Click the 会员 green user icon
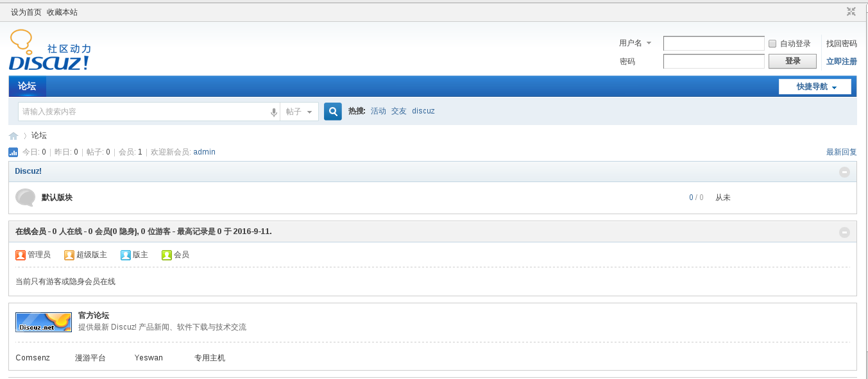Image resolution: width=868 pixels, height=379 pixels. pyautogui.click(x=167, y=255)
